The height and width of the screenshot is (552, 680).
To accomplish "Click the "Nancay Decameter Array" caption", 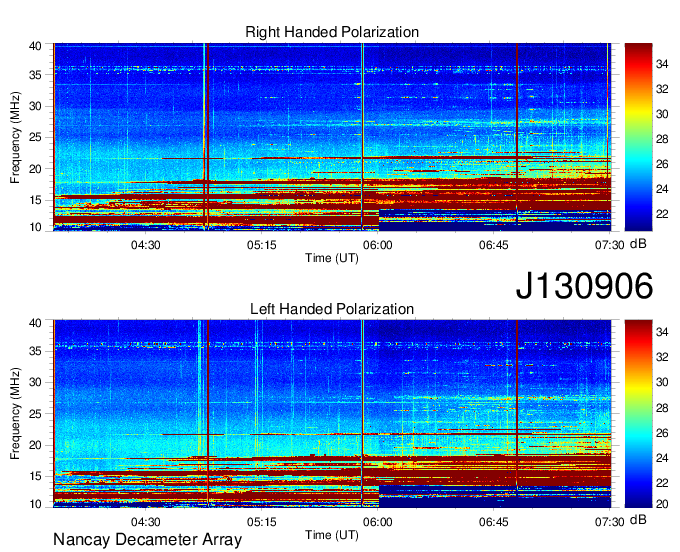I will 147,540.
